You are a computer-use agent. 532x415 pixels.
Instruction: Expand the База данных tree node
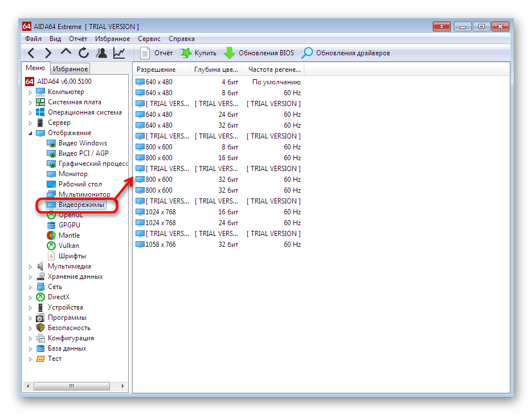click(30, 349)
